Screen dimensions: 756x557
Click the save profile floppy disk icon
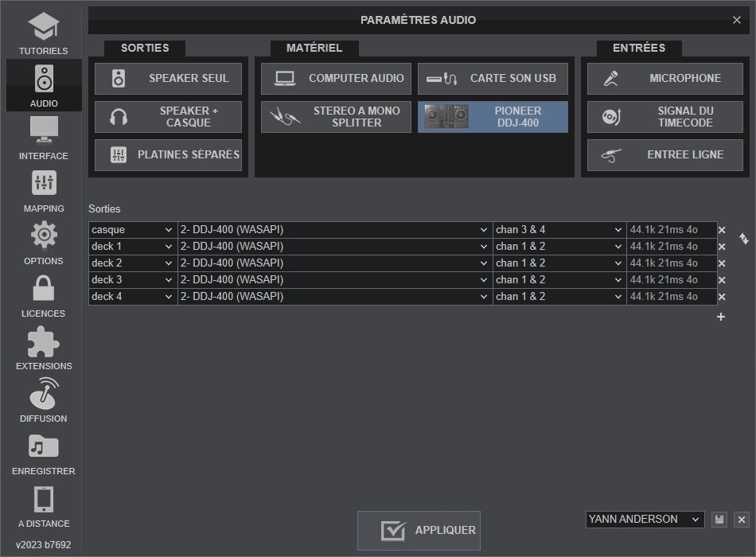[719, 520]
